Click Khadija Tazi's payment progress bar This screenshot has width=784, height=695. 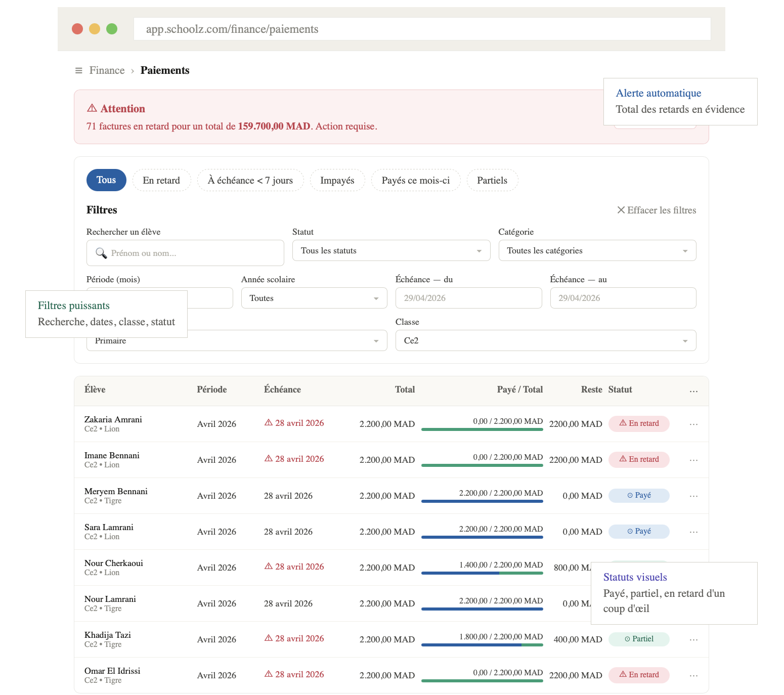pyautogui.click(x=482, y=645)
